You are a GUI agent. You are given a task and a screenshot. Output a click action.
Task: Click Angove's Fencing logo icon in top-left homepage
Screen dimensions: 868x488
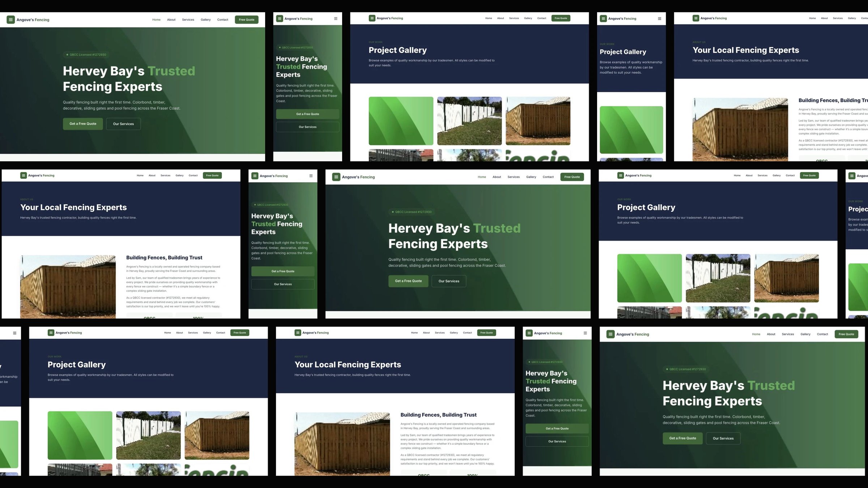11,20
